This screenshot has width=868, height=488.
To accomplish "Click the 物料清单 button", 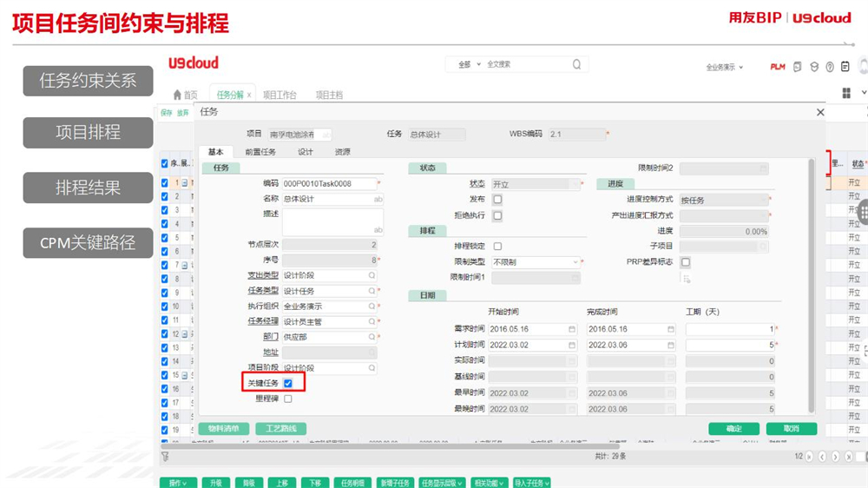I will (224, 429).
